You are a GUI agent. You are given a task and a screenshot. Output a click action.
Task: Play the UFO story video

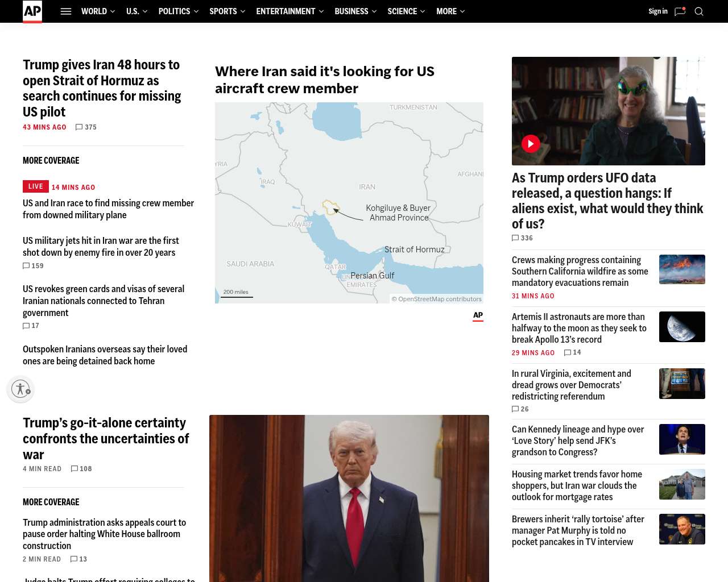531,144
